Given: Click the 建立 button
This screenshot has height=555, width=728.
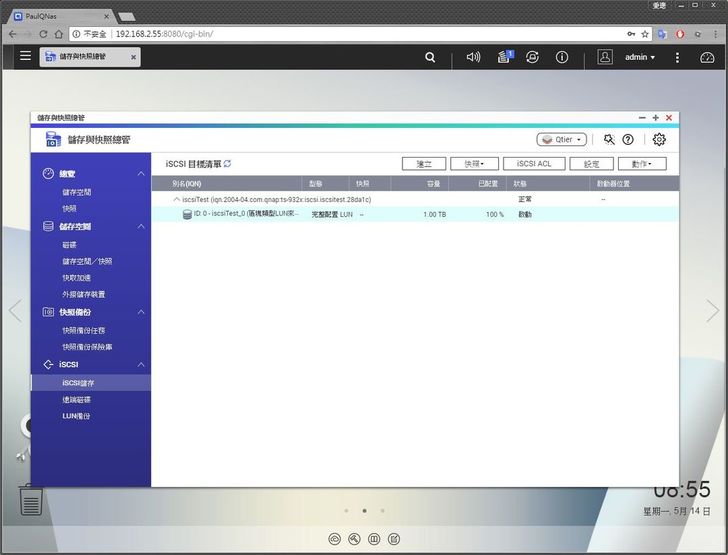Looking at the screenshot, I should 424,164.
